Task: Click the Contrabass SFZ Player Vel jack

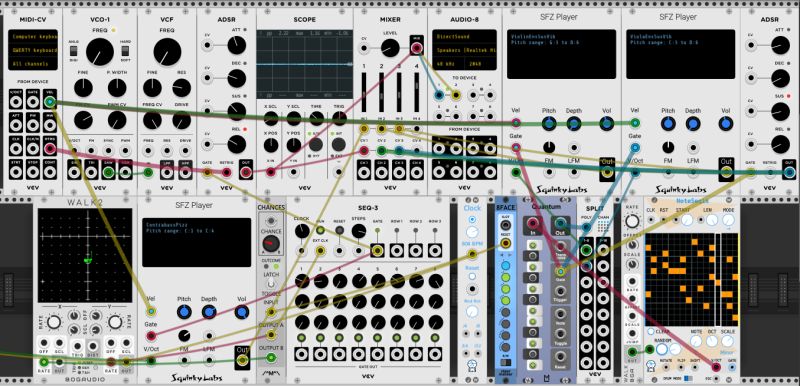Action: [x=151, y=311]
